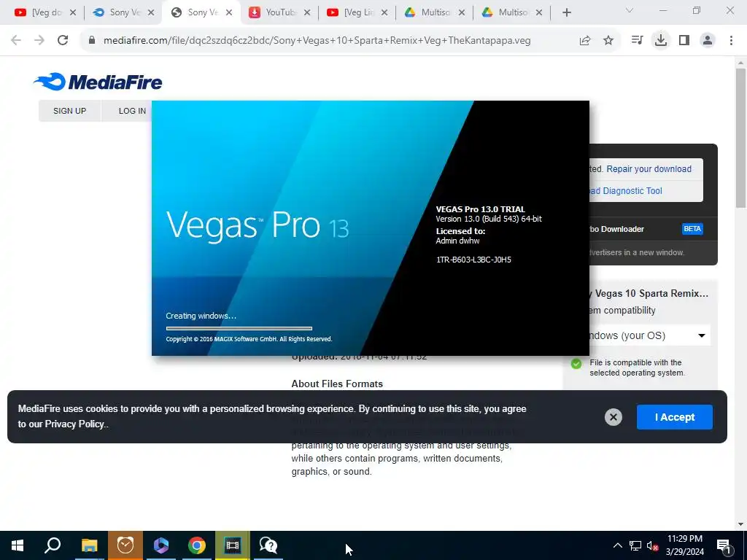Click the Chrome icon on taskbar
Viewport: 747px width, 560px height.
click(196, 545)
